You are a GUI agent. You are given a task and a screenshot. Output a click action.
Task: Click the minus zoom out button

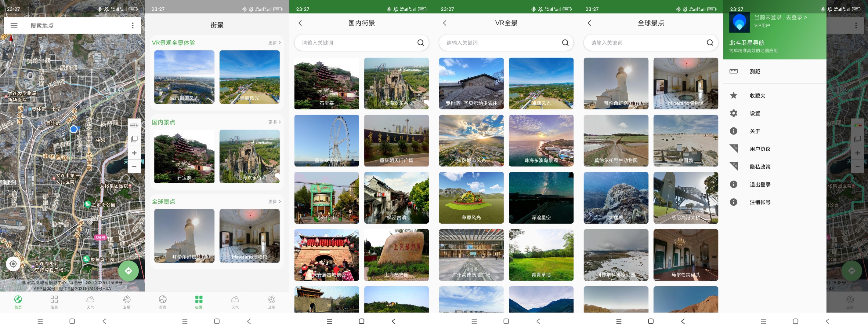[134, 166]
